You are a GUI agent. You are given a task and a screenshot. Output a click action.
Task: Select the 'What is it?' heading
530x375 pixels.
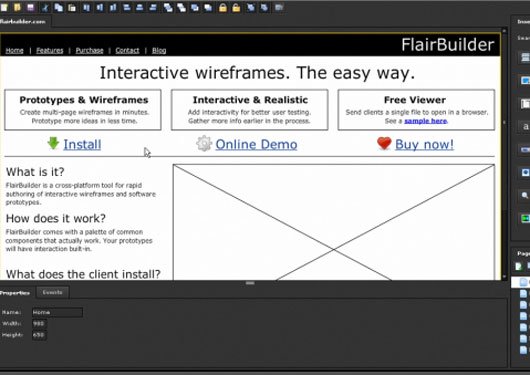click(x=35, y=172)
